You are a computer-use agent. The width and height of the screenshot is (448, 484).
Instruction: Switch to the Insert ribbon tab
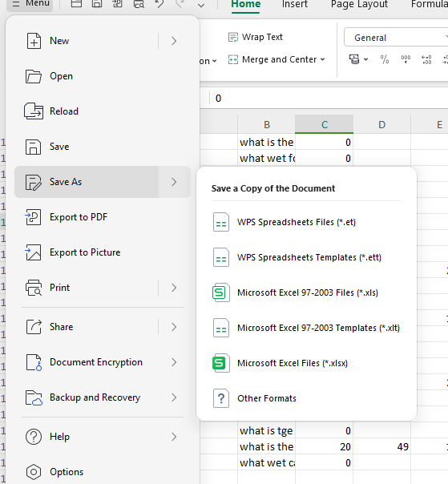pyautogui.click(x=295, y=4)
